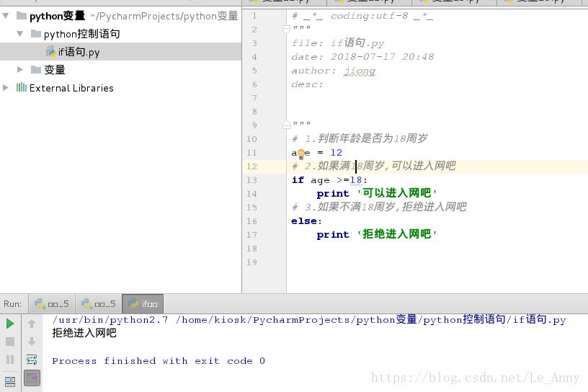Click on empty line 19 in the editor

tap(437, 262)
